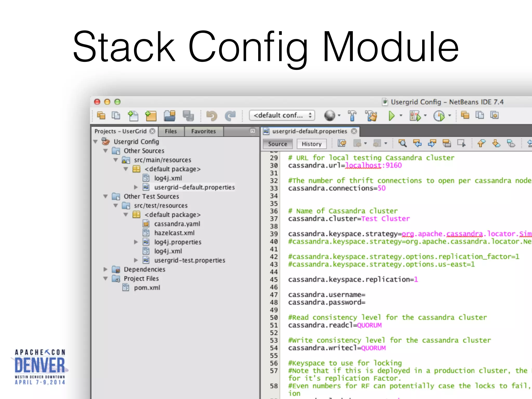This screenshot has height=399, width=532.
Task: Click the Undo arrow icon
Action: tap(211, 116)
